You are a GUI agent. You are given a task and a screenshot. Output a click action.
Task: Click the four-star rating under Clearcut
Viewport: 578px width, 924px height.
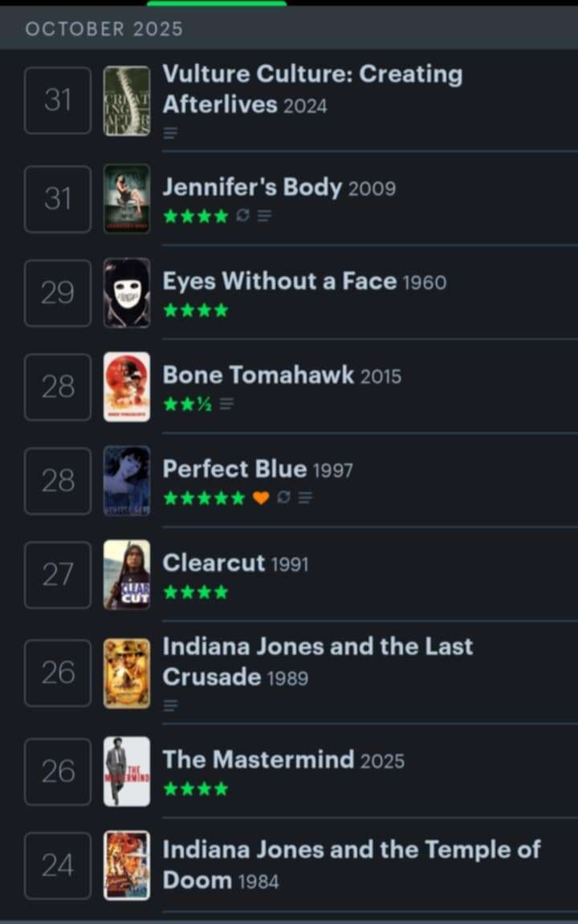pos(195,593)
